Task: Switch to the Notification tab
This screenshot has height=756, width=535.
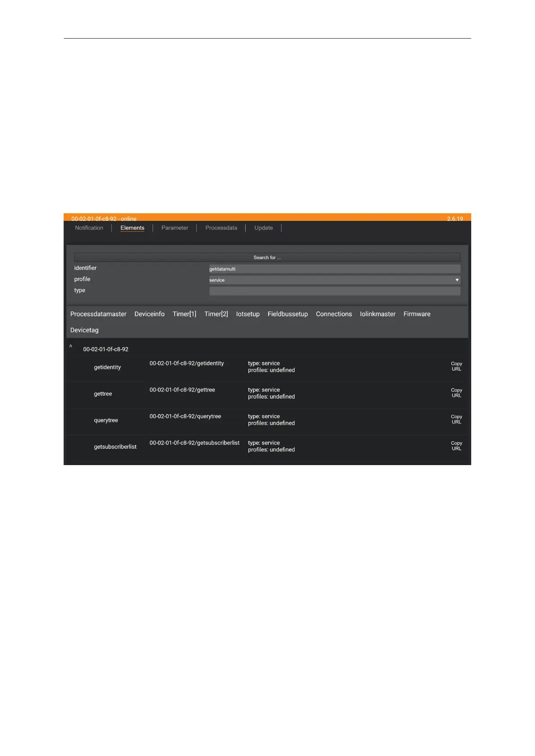Action: [89, 228]
